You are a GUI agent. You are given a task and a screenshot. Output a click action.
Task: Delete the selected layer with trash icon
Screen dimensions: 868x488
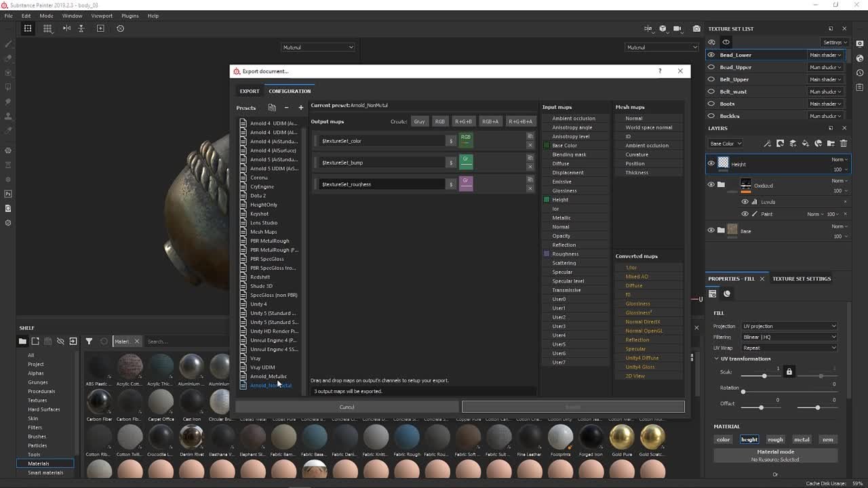844,144
